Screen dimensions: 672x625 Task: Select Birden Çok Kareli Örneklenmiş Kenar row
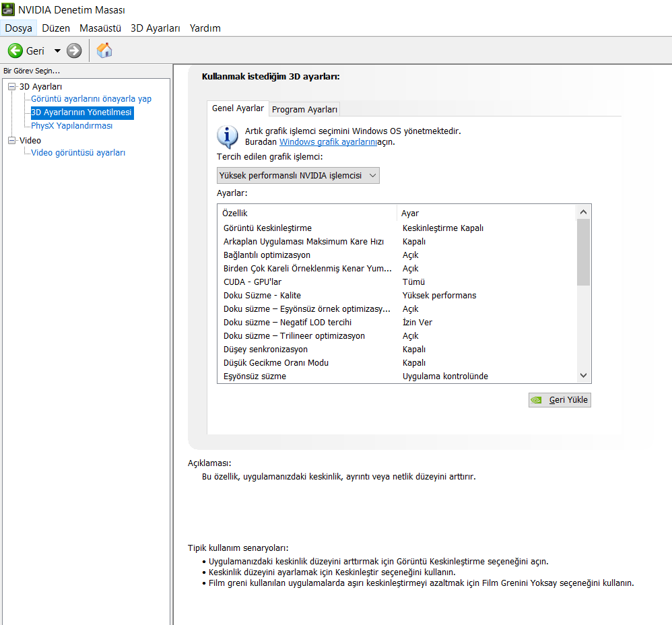pyautogui.click(x=397, y=268)
